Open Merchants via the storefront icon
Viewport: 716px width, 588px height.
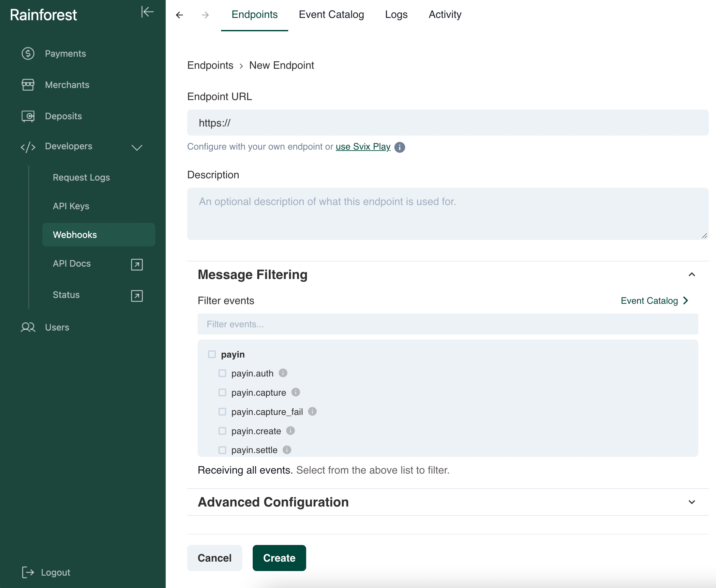pos(28,85)
